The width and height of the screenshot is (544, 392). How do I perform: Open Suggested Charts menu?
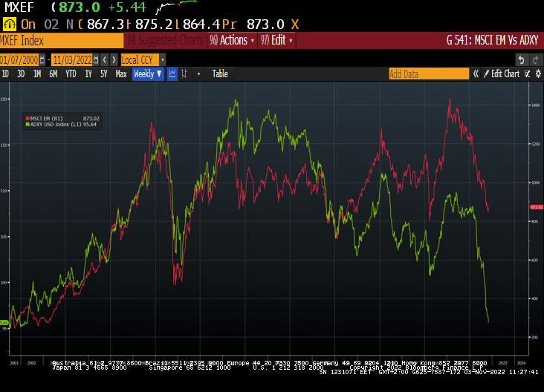(166, 40)
